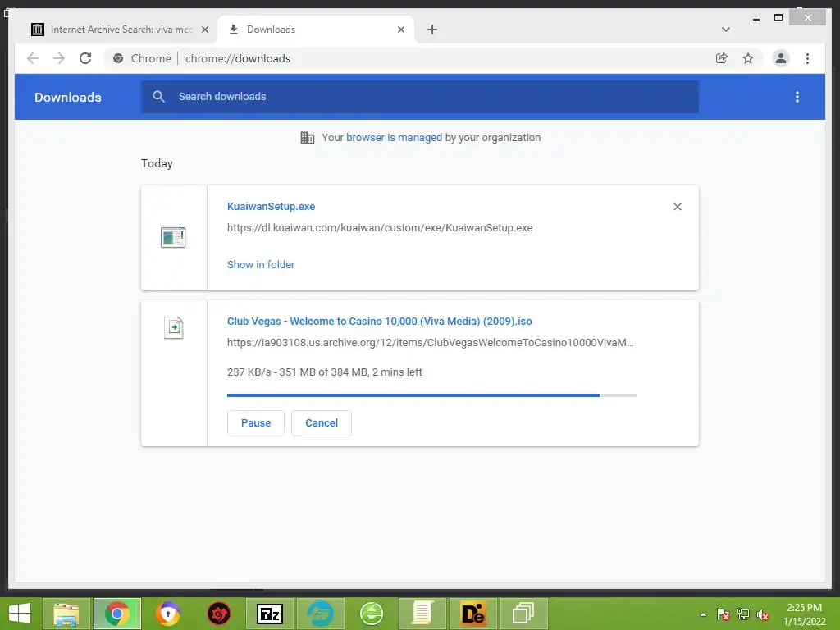Click the muted volume tray icon
840x630 pixels.
(763, 614)
